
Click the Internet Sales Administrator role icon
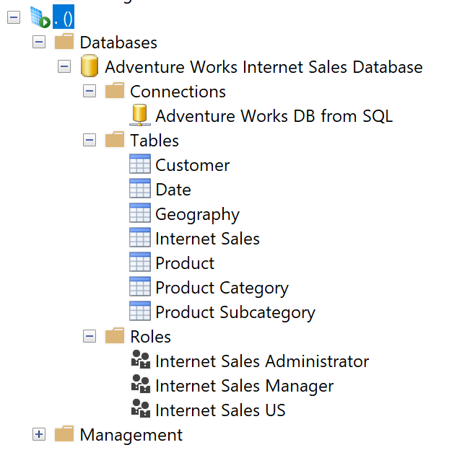(139, 361)
